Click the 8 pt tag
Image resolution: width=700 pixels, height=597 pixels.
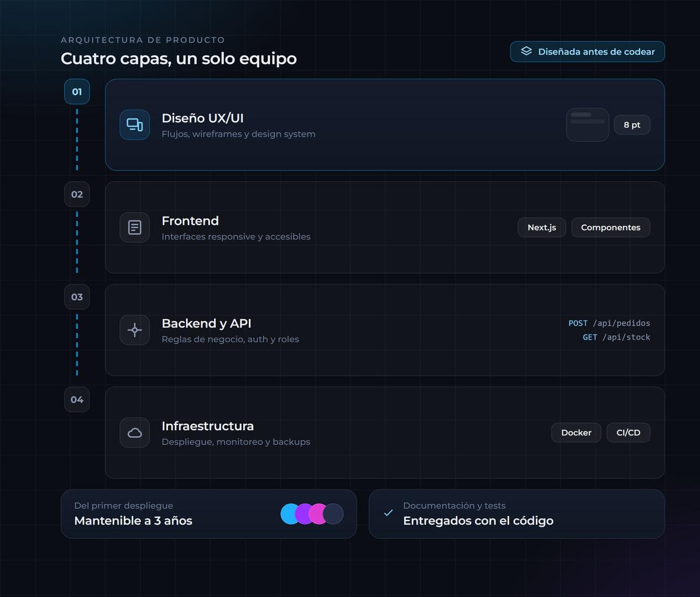[x=632, y=125]
